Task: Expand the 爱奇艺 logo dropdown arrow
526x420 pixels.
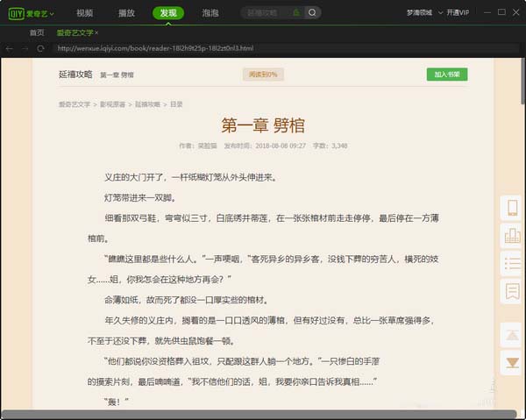Action: pyautogui.click(x=52, y=14)
